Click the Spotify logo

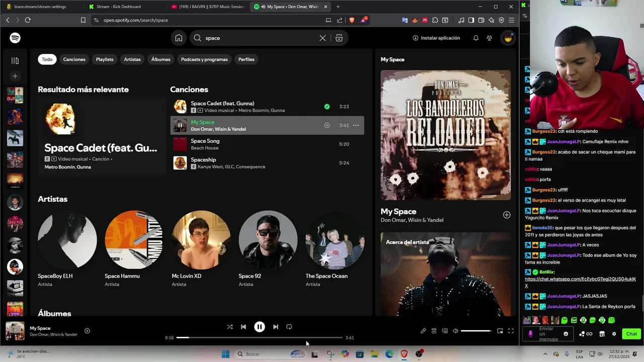[15, 38]
